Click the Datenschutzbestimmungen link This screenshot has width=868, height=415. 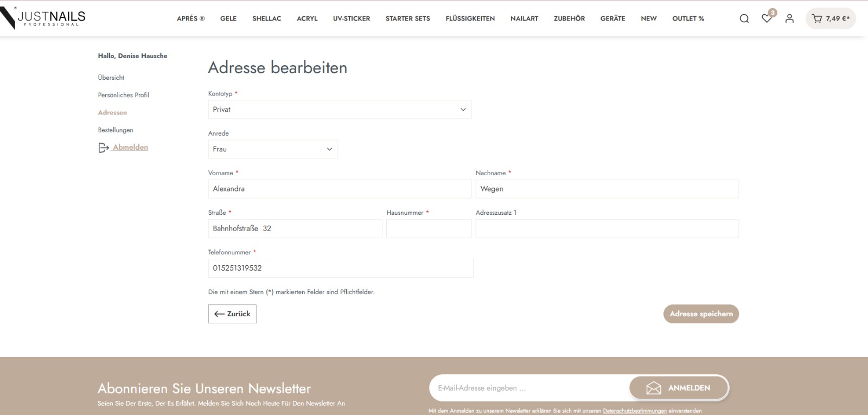[x=634, y=411]
